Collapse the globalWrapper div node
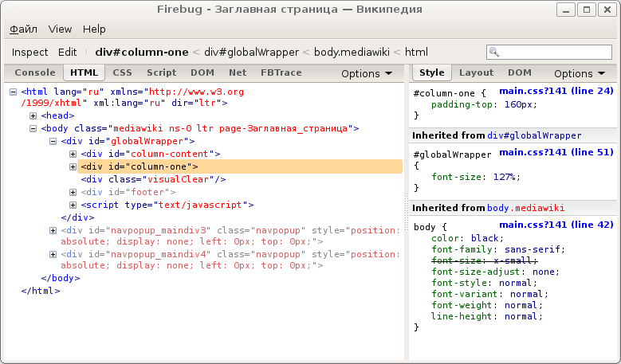 pyautogui.click(x=53, y=141)
